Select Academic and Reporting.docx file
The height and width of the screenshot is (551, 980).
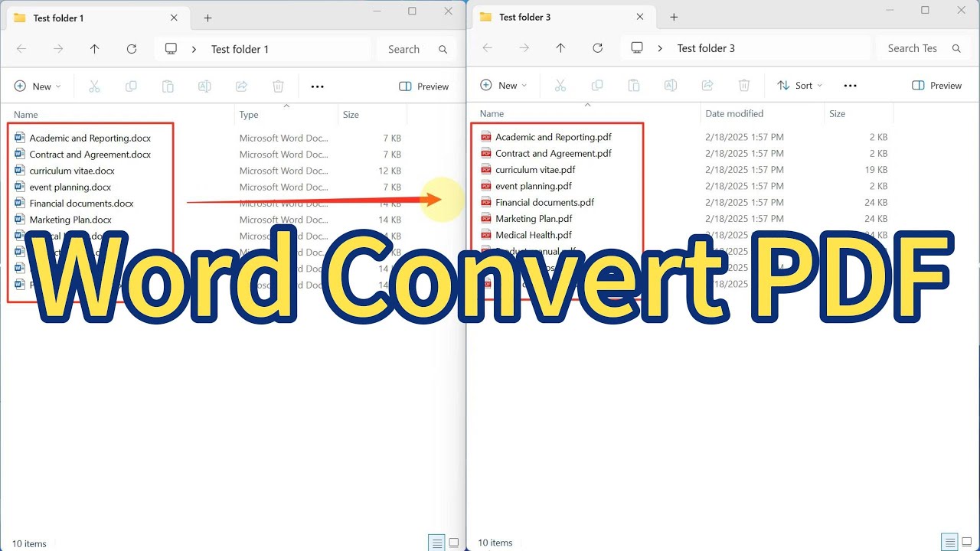point(90,139)
